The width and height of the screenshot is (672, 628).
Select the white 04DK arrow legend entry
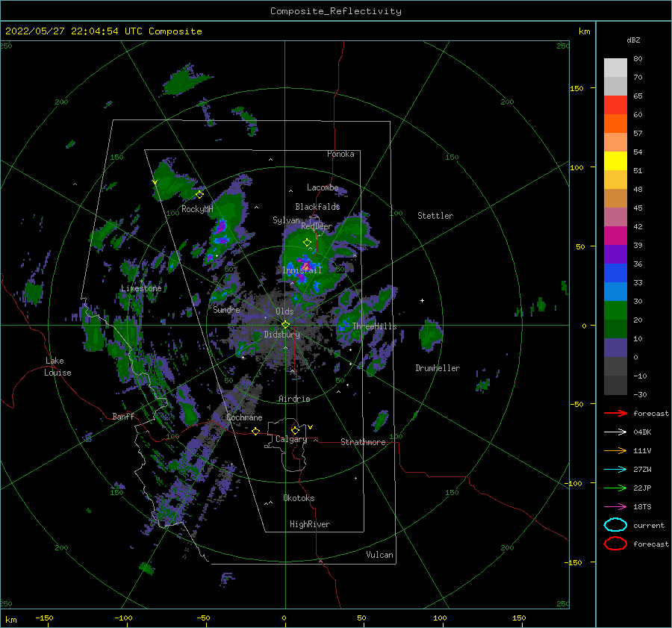click(615, 432)
